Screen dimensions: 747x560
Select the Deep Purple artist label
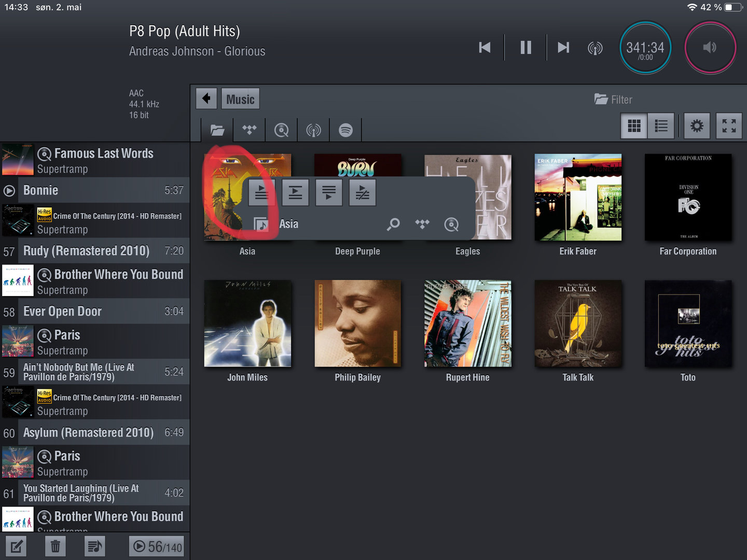click(x=357, y=251)
